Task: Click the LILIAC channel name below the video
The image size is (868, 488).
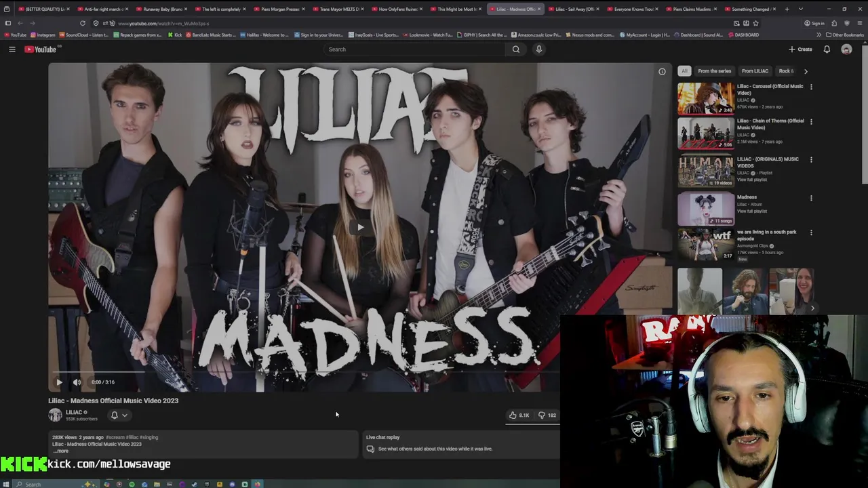Action: pyautogui.click(x=74, y=412)
